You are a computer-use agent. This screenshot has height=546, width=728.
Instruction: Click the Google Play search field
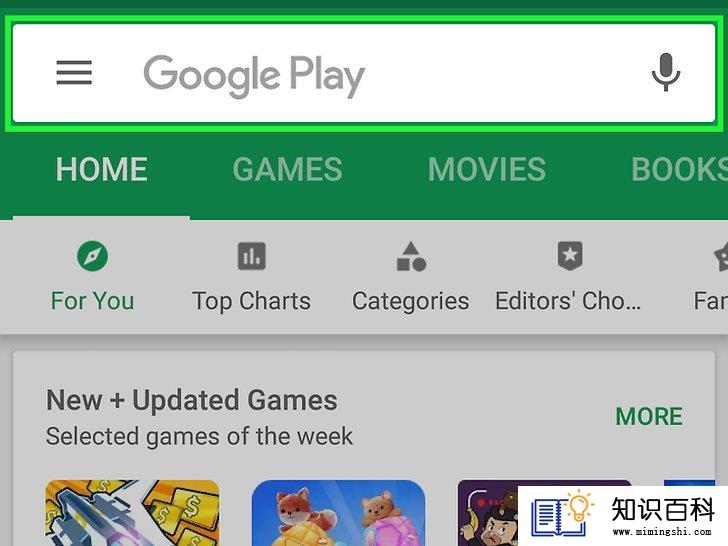click(364, 73)
